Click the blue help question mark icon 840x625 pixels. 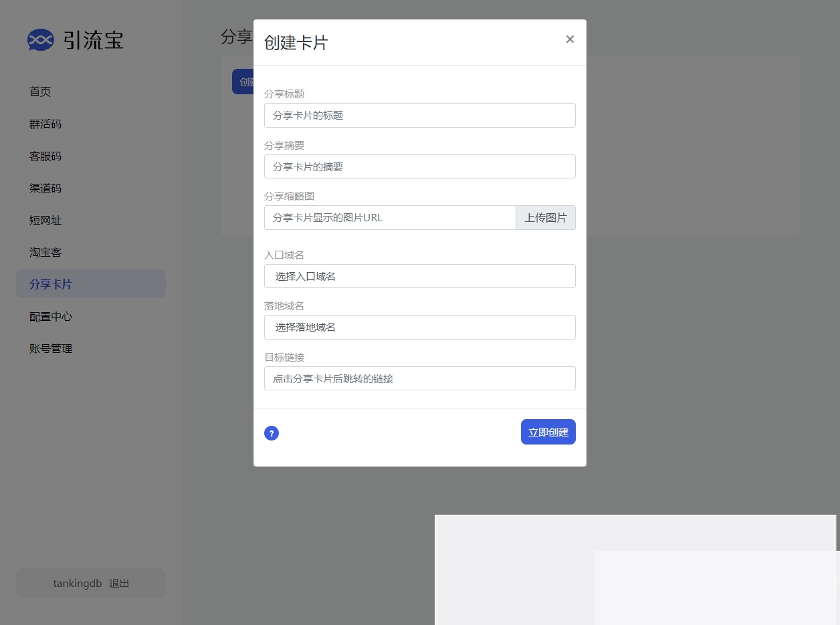[272, 433]
